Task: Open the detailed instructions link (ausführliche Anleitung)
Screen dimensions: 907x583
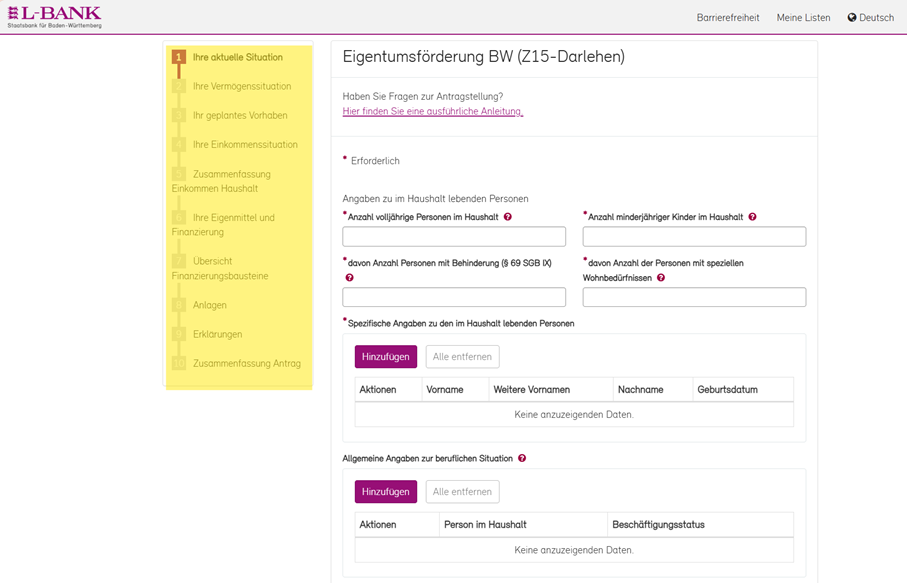Action: (x=432, y=112)
